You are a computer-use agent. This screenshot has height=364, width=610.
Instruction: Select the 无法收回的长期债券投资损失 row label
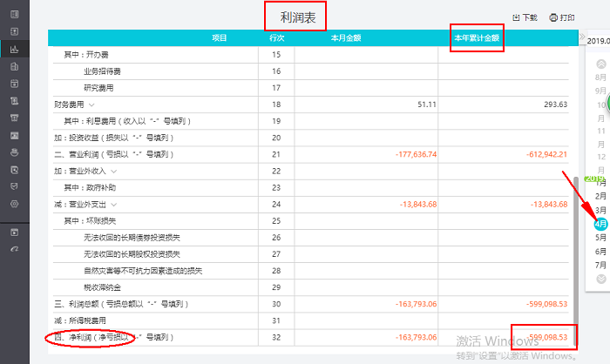point(132,238)
